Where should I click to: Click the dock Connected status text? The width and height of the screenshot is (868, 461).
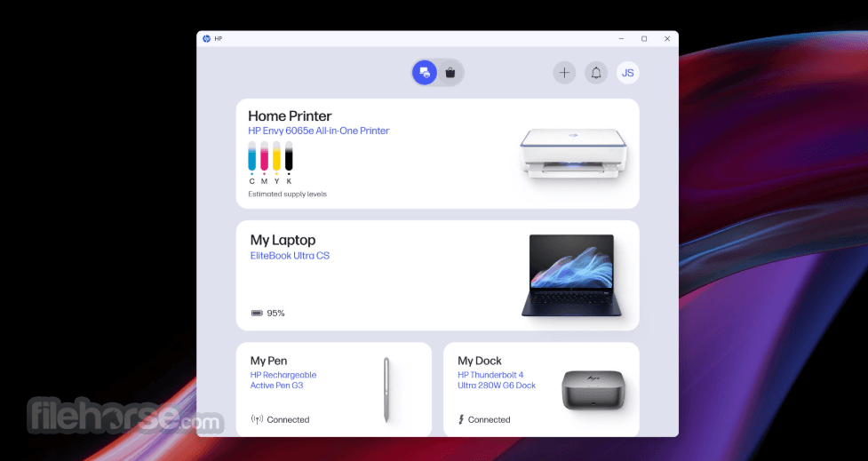(489, 419)
